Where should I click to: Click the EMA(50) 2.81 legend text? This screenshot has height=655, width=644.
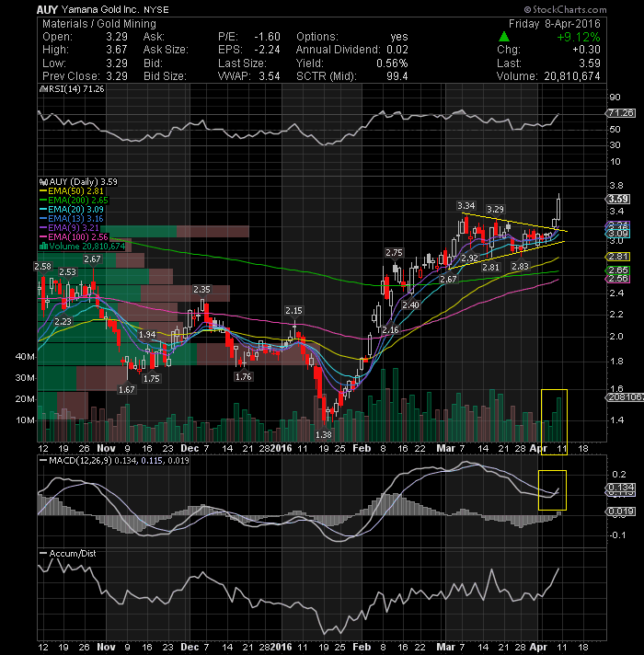(75, 191)
